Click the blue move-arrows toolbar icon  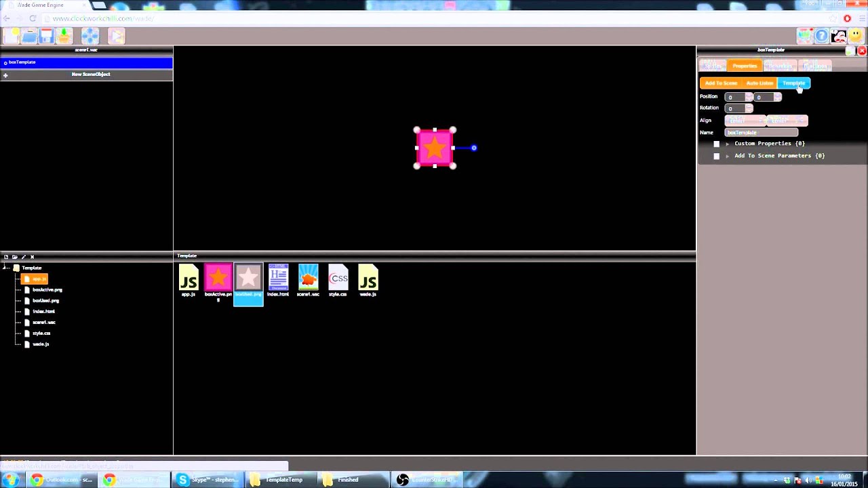(90, 36)
